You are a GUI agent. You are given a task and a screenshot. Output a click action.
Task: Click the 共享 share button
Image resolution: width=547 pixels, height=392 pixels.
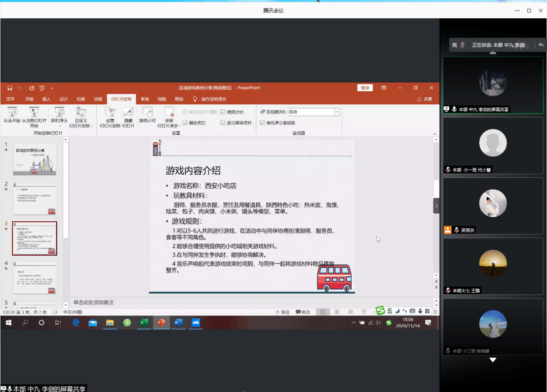(425, 99)
